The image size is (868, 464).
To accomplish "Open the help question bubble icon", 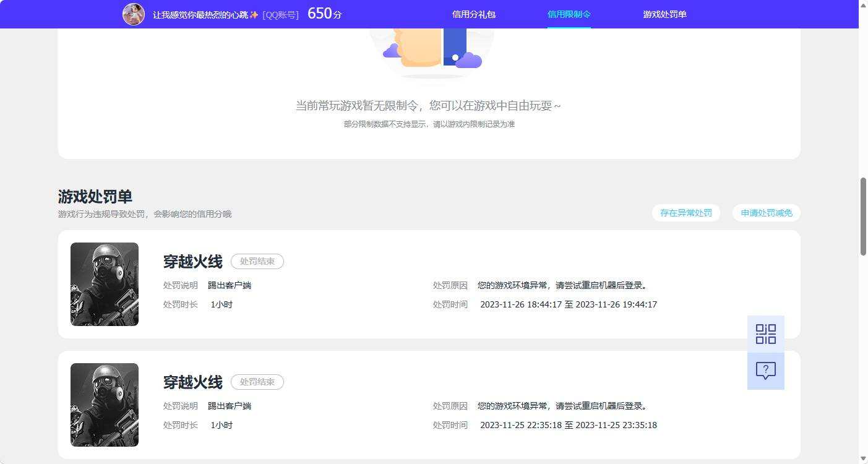I will (766, 371).
